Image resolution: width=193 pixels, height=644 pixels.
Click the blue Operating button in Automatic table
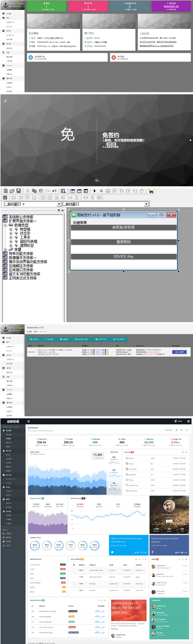coord(179,352)
